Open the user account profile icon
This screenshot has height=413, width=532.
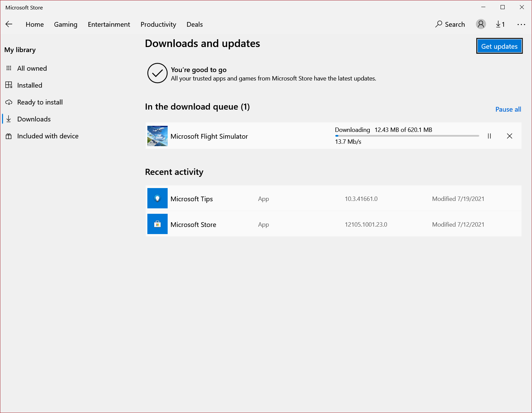click(x=481, y=24)
